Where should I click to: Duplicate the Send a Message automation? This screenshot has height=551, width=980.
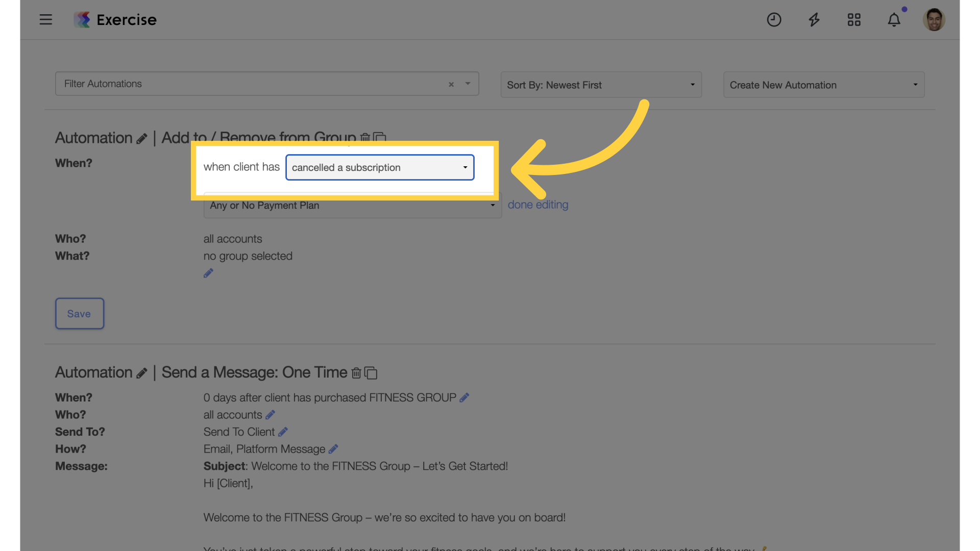(x=371, y=373)
